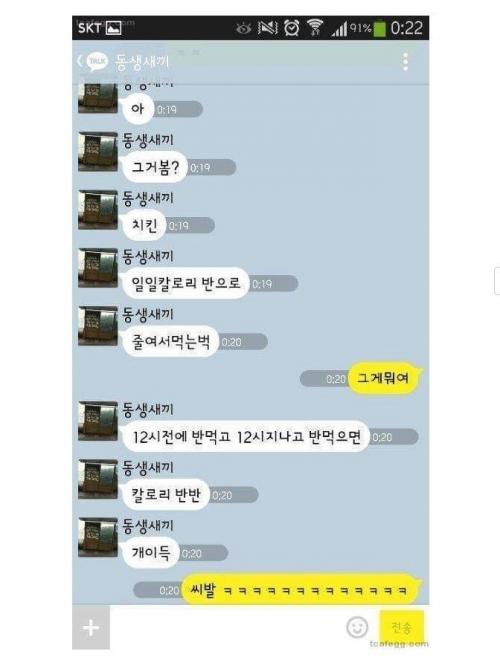The height and width of the screenshot is (660, 500).
Task: Open the profile thumbnail beside 치킨 message
Action: [98, 210]
